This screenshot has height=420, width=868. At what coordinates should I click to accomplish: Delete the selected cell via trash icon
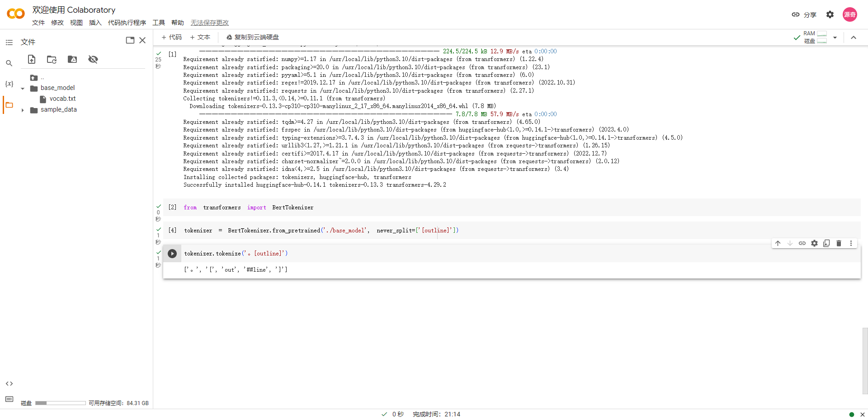coord(839,243)
